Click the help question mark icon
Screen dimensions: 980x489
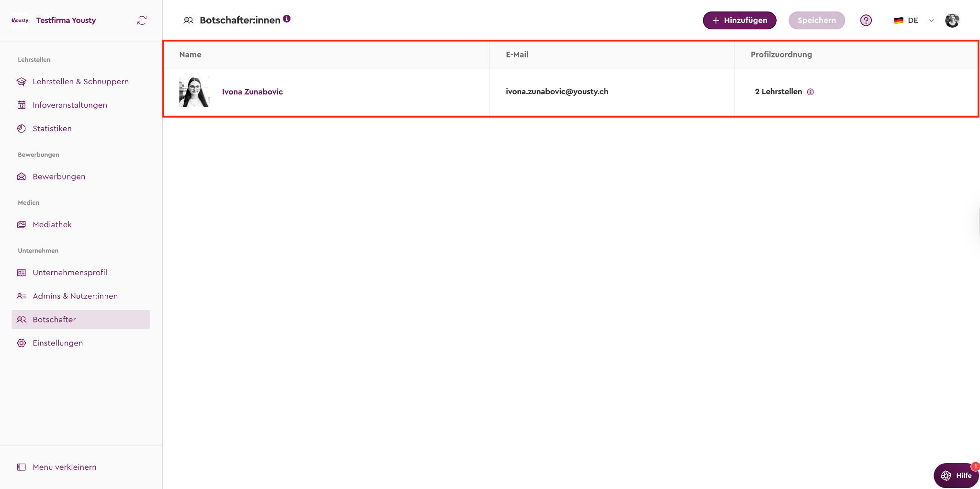(x=866, y=21)
